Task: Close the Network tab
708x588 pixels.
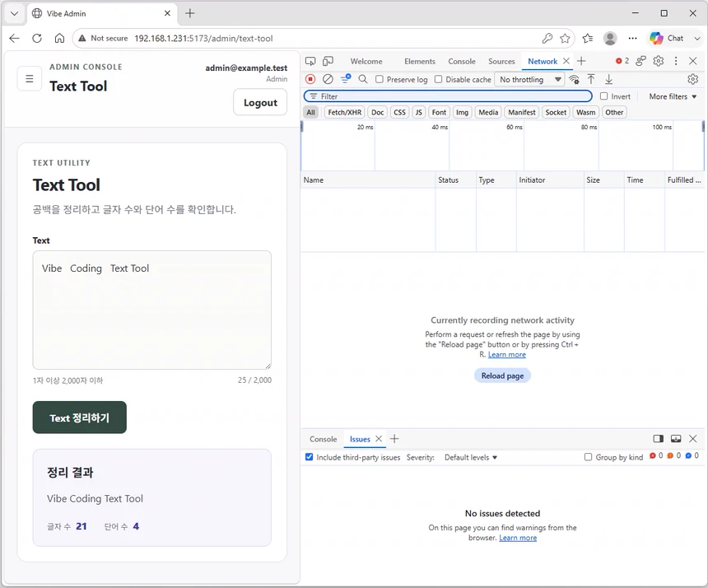Action: point(566,61)
